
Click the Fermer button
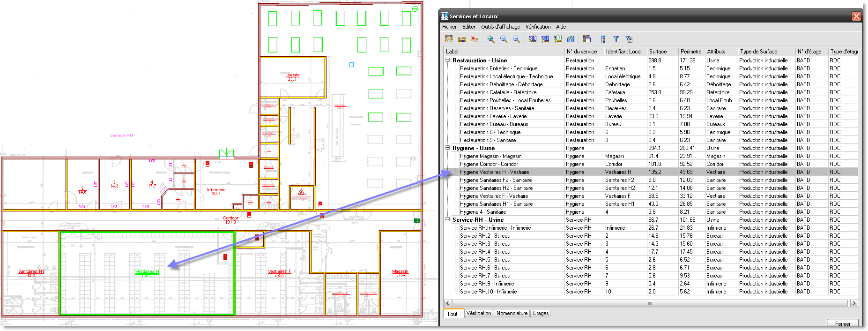pos(842,323)
